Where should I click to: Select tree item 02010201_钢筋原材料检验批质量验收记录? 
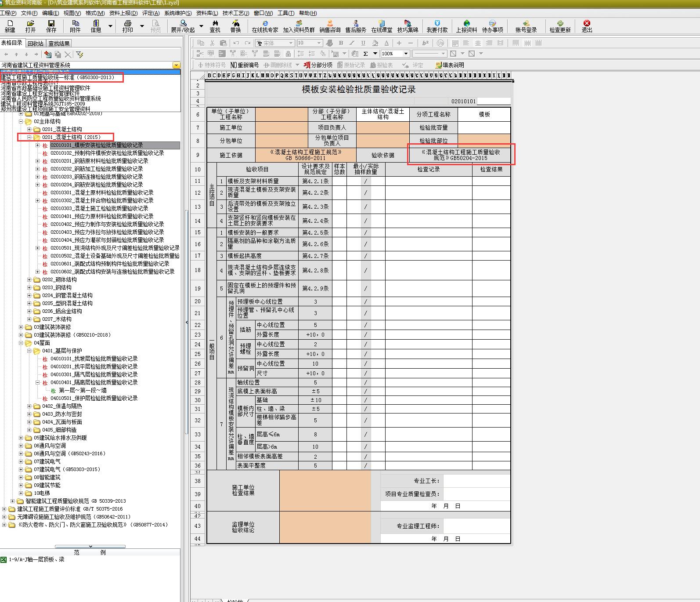(x=99, y=161)
